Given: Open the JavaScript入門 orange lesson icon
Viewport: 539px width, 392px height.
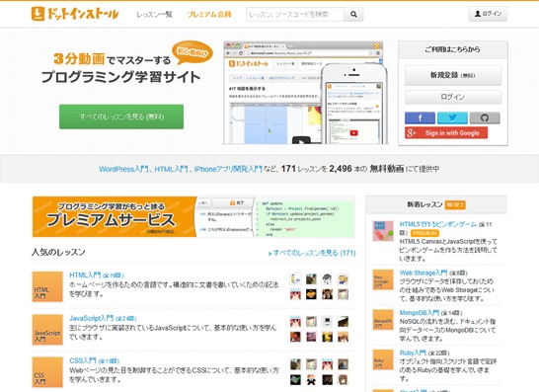Looking at the screenshot, I should coord(47,330).
